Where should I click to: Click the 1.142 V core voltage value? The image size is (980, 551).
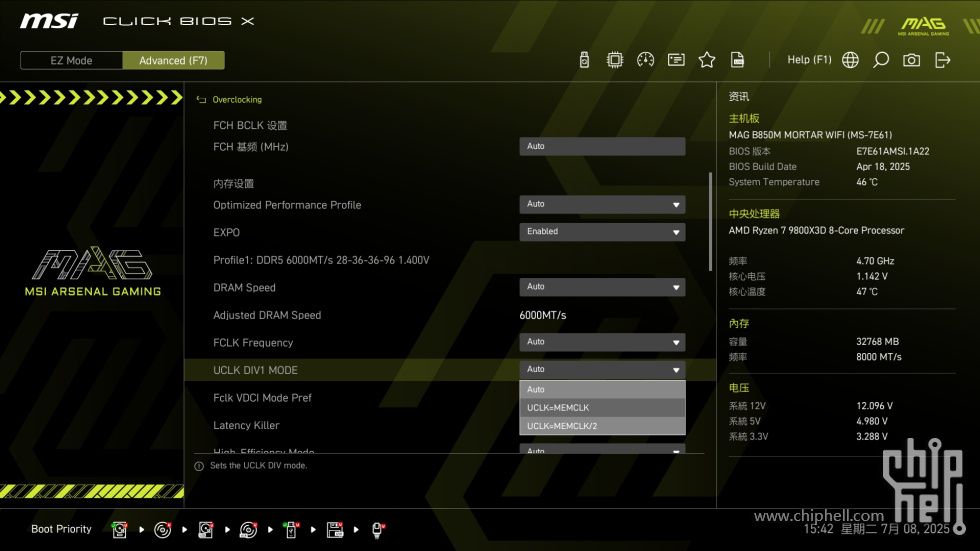871,276
